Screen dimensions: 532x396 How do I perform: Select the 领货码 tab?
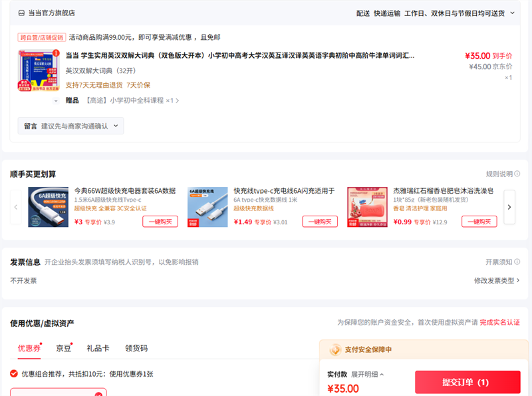click(x=137, y=348)
